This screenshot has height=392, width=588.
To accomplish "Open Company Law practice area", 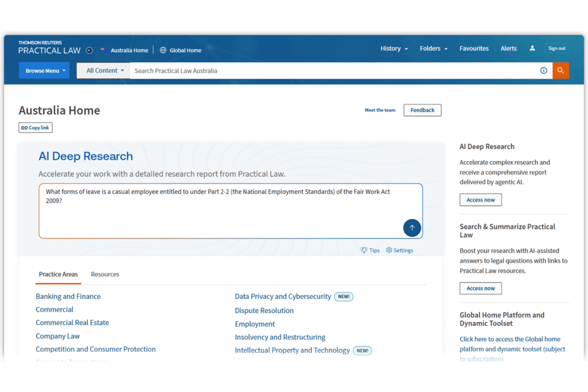I will point(58,336).
